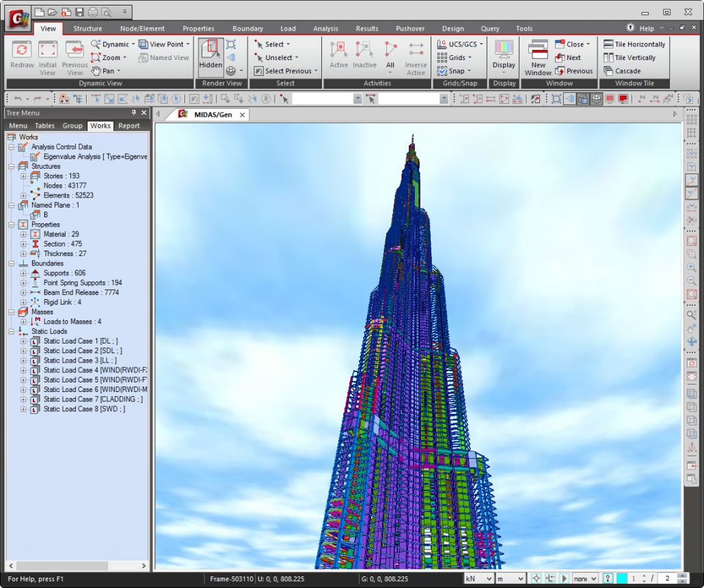
Task: Click the zoom in icon on right toolbar
Action: 692,268
